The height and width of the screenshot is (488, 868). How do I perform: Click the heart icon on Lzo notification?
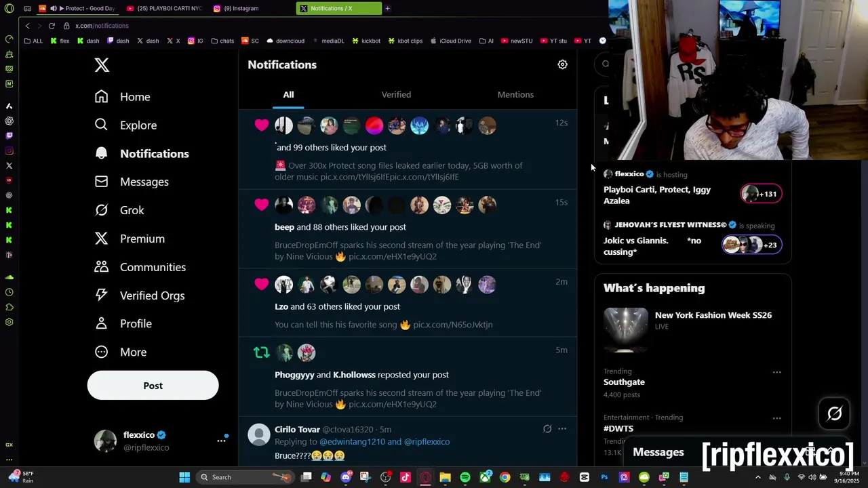pos(261,285)
